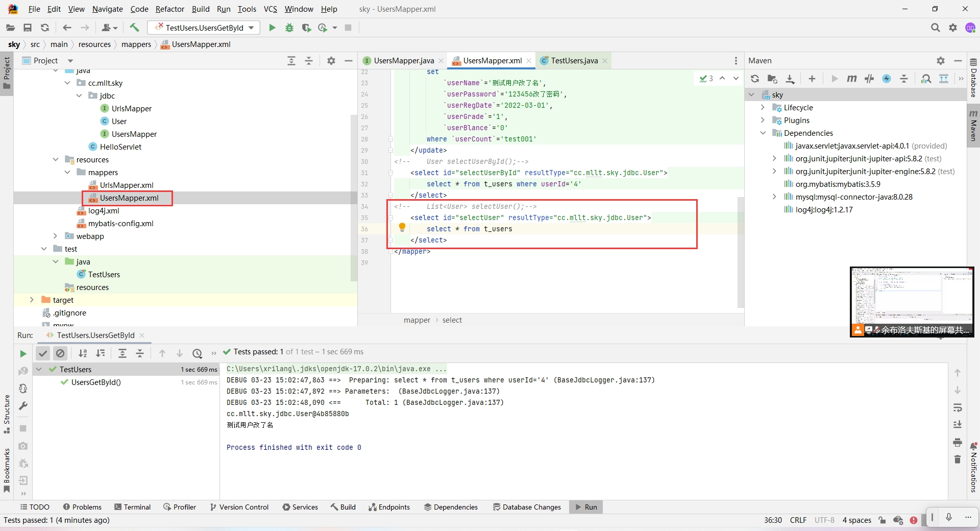Switch to the TestUsers.java editor tab
980x531 pixels.
pyautogui.click(x=574, y=61)
